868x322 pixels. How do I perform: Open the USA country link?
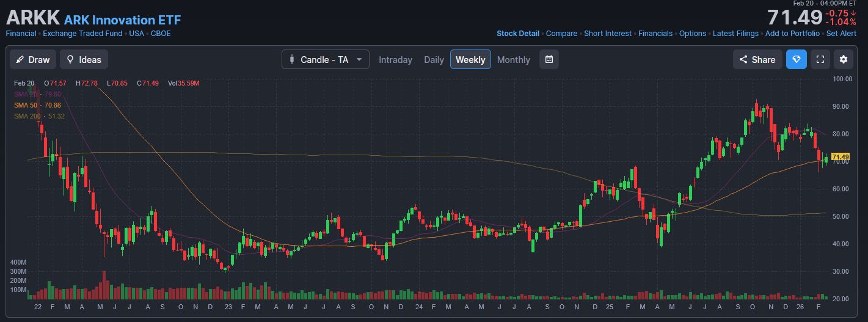click(136, 34)
